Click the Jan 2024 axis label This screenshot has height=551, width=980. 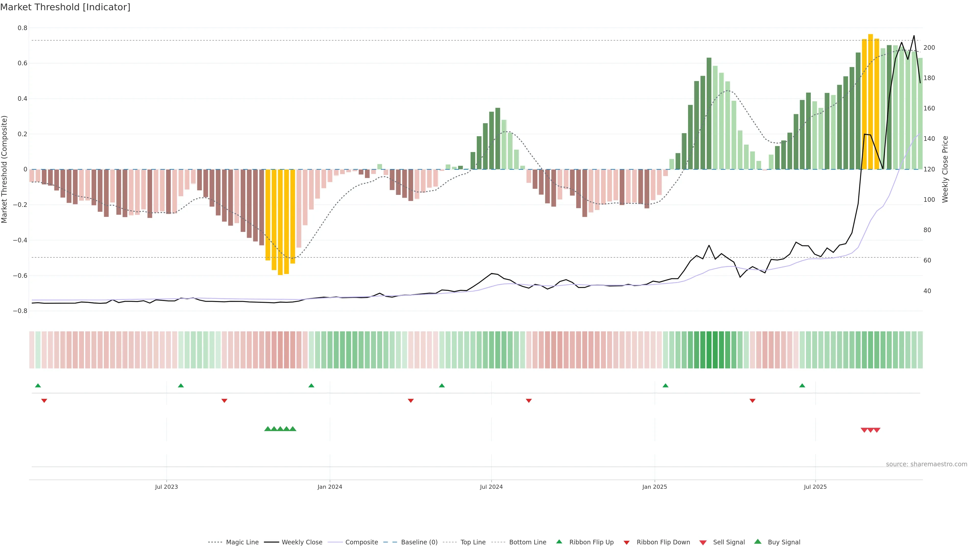[330, 487]
